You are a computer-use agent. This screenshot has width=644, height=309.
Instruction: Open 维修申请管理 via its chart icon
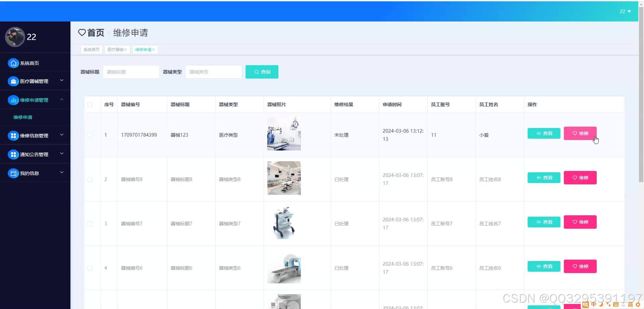(x=13, y=100)
